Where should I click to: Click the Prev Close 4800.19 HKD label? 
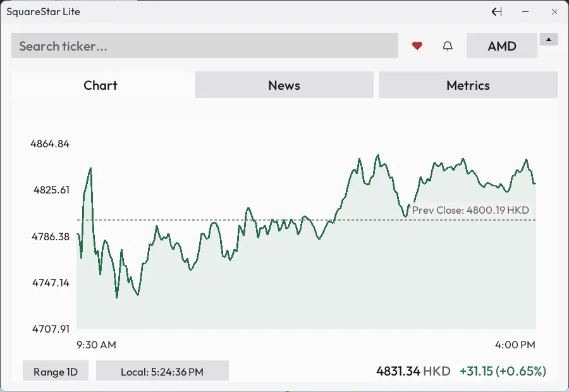pyautogui.click(x=470, y=210)
